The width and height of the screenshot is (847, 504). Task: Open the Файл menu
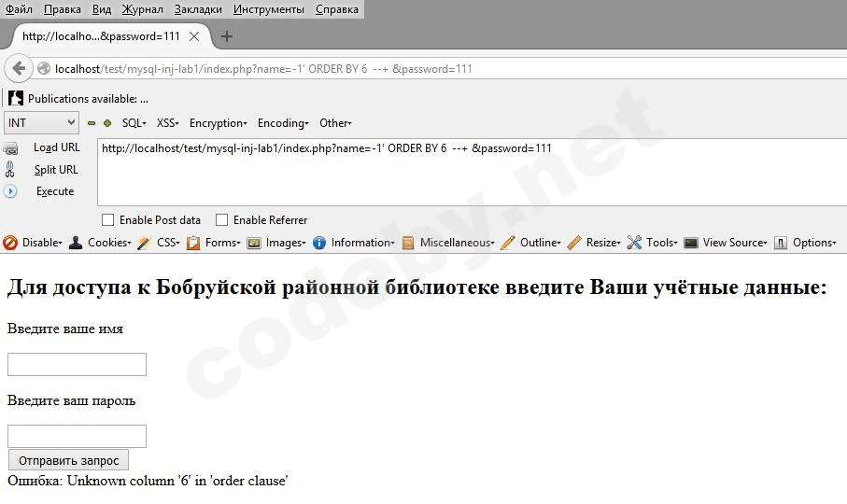point(19,9)
